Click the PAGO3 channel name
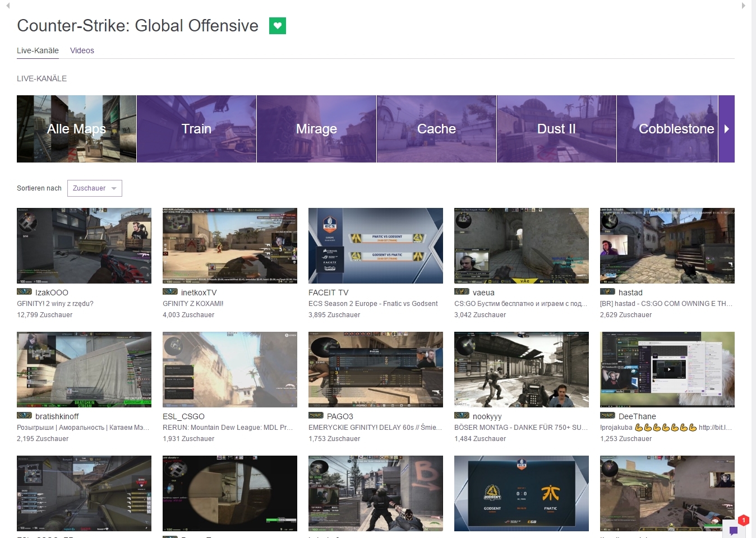The image size is (756, 538). click(340, 416)
